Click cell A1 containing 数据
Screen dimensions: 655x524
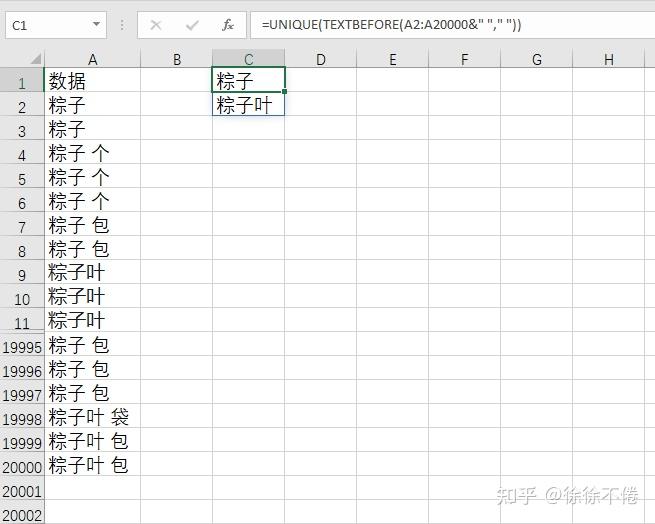click(x=92, y=82)
